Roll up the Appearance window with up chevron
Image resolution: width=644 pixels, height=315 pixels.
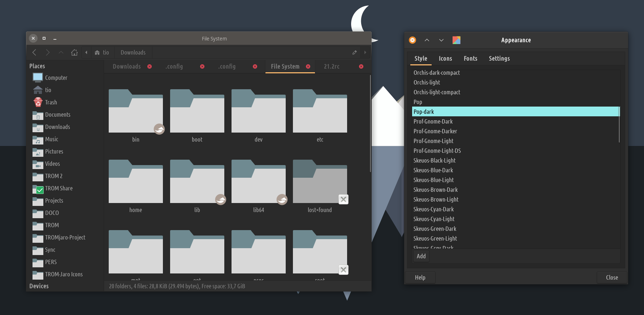click(x=427, y=40)
